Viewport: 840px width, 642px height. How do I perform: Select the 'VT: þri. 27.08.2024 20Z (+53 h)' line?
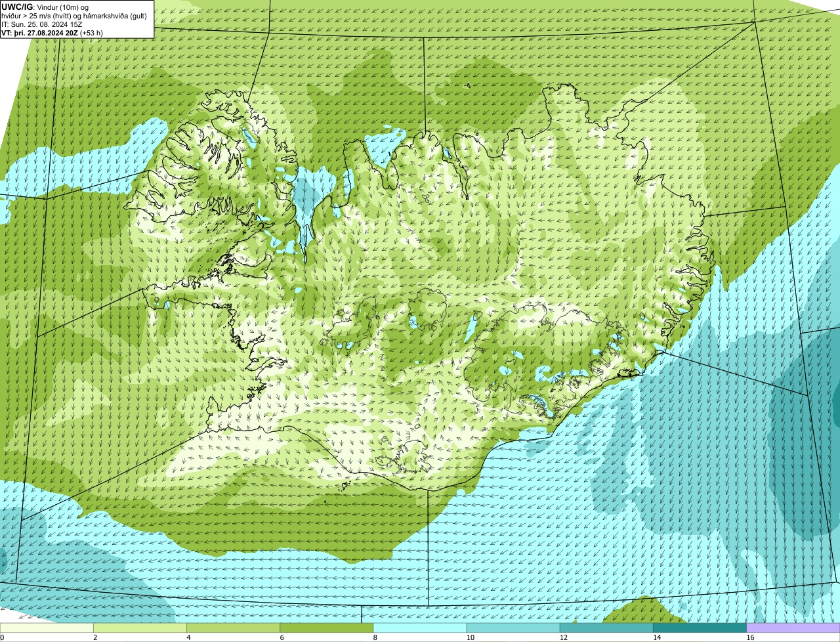click(x=52, y=33)
